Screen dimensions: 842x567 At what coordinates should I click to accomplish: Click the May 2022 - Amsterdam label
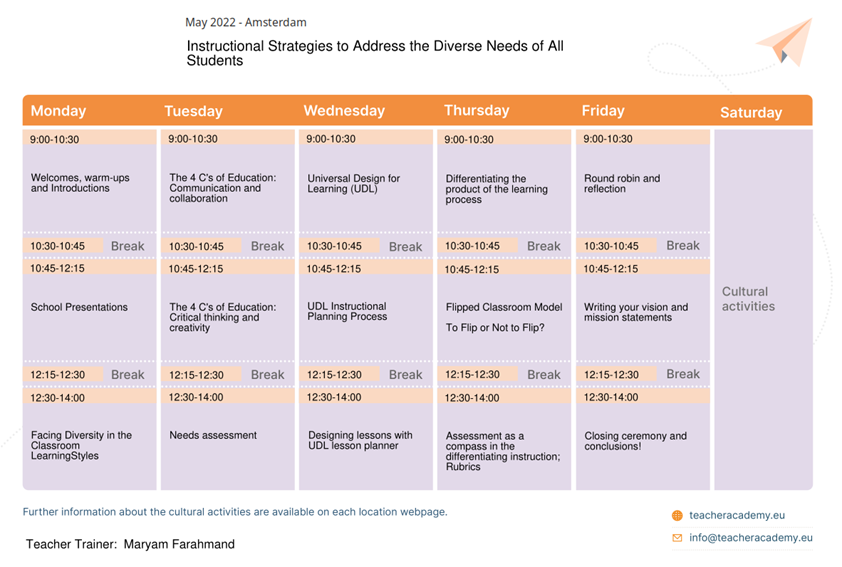point(246,22)
